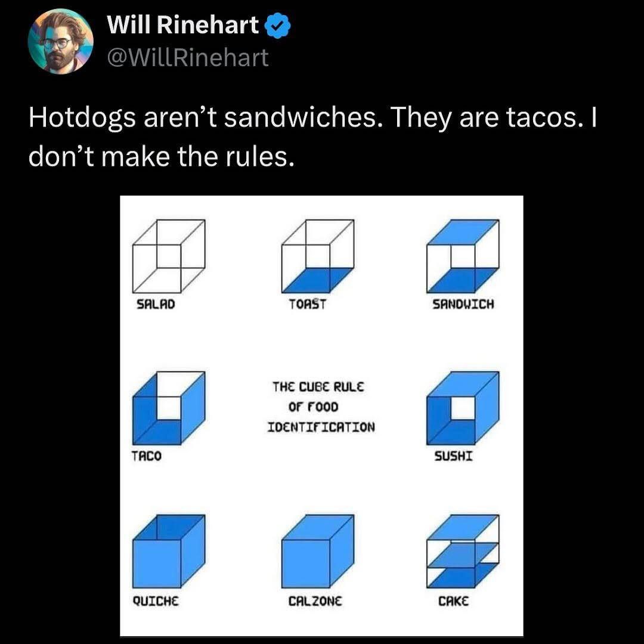The image size is (644, 644).
Task: Select the layered CAKE cube diagram
Action: tap(464, 552)
